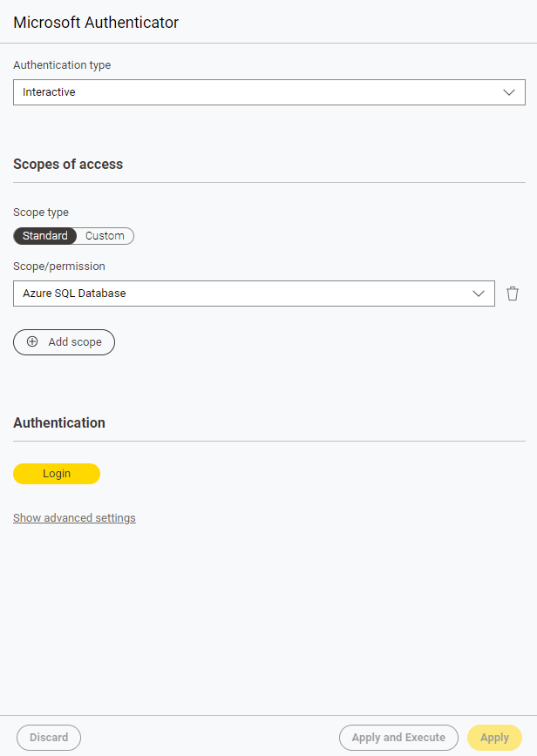Open Show advanced settings link
Image resolution: width=537 pixels, height=756 pixels.
[x=74, y=518]
